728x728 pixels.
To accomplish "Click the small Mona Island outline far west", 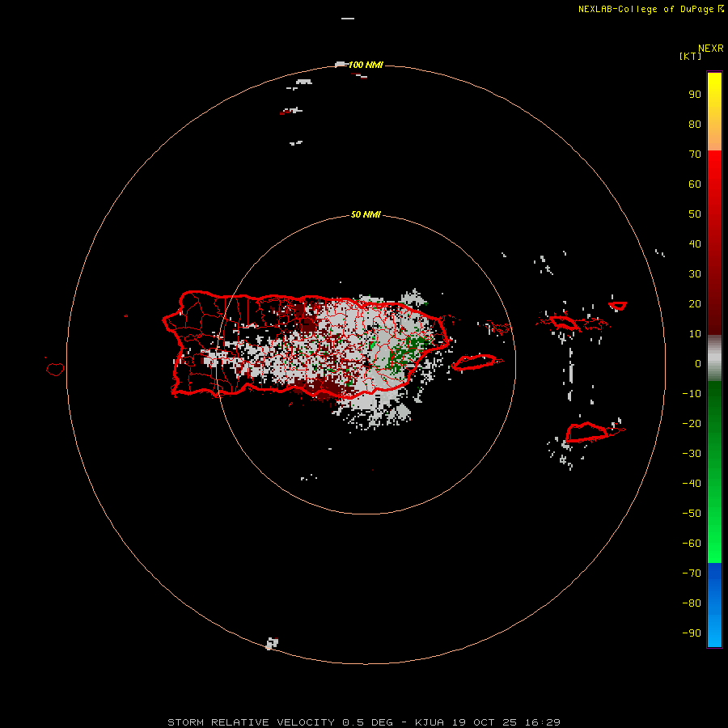I will pos(55,369).
